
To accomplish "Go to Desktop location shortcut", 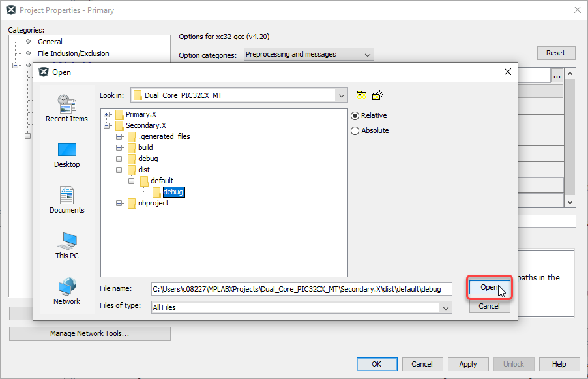I will click(66, 155).
